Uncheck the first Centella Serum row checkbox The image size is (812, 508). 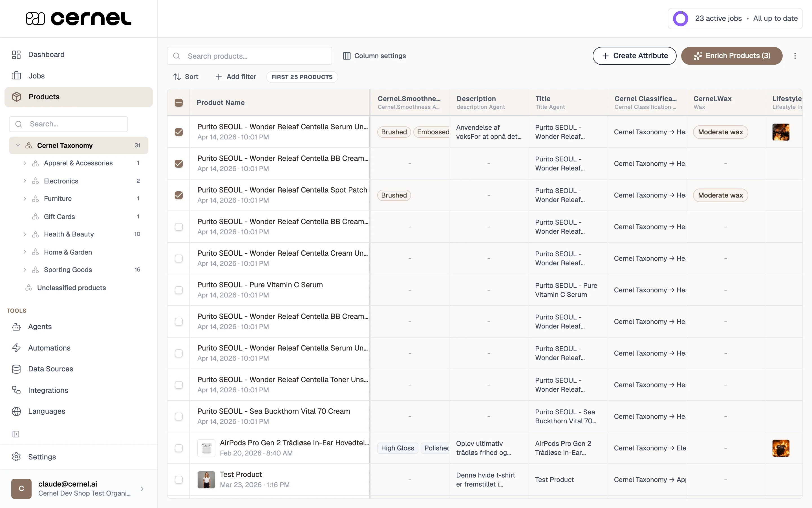[179, 132]
